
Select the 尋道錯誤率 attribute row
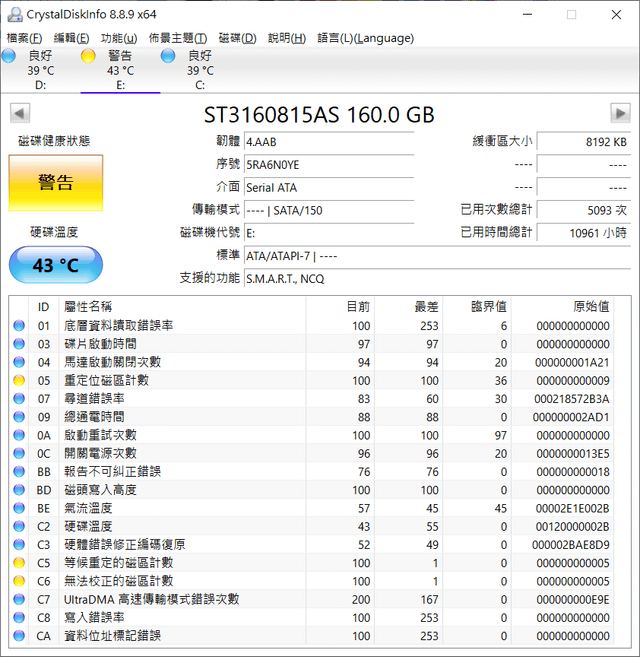point(312,398)
